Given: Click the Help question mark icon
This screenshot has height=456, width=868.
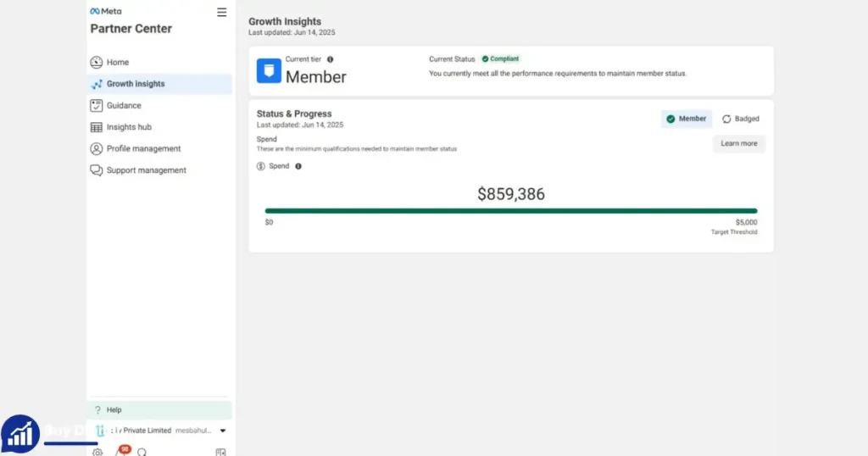Looking at the screenshot, I should click(97, 410).
